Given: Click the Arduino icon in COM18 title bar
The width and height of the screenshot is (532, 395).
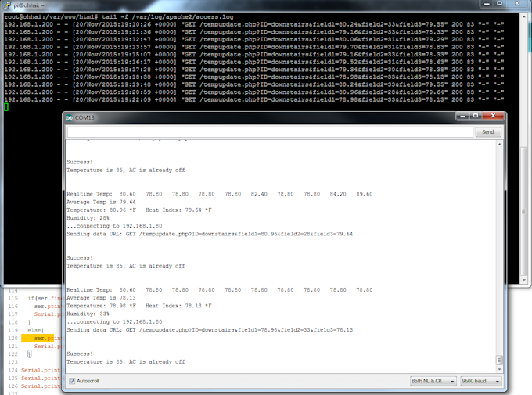Looking at the screenshot, I should [69, 118].
